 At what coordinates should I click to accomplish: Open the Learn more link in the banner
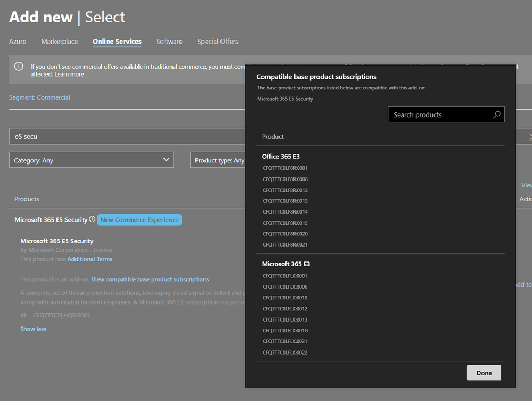69,75
